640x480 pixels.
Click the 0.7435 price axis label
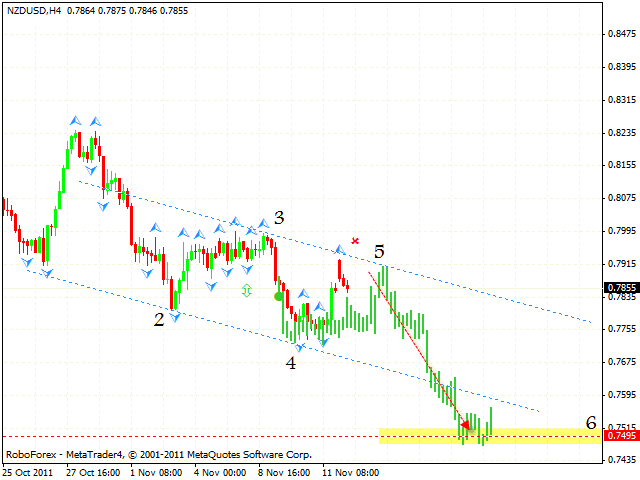pos(622,459)
